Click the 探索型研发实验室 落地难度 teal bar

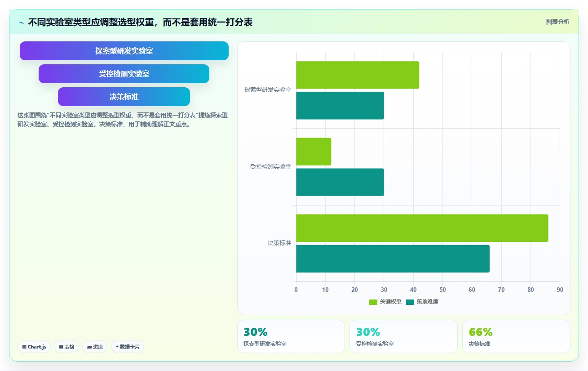click(340, 106)
